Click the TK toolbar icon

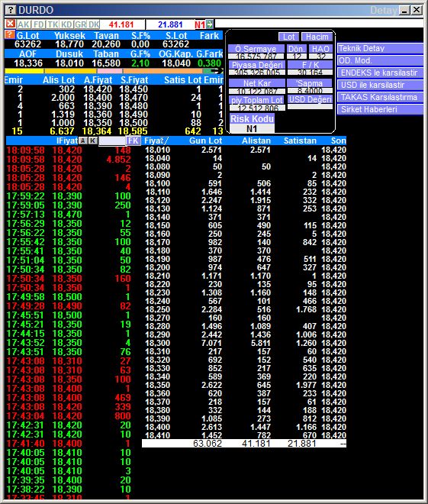tap(53, 24)
